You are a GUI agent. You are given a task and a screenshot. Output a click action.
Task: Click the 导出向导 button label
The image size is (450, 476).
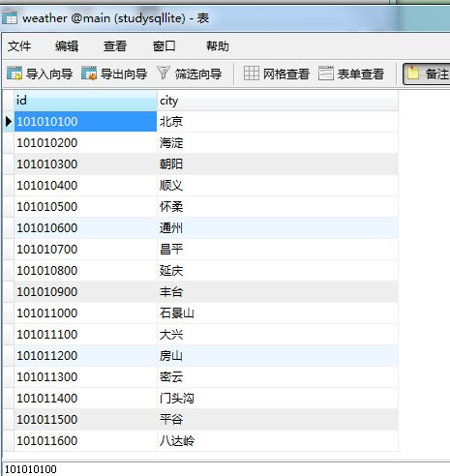[x=124, y=74]
